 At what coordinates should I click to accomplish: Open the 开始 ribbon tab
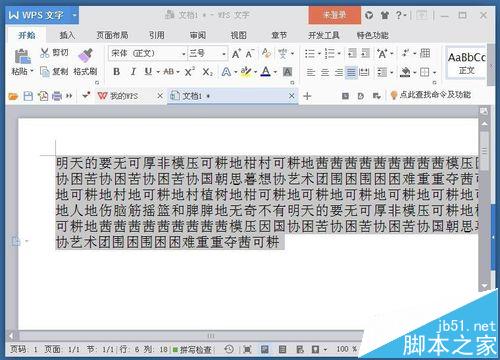[x=27, y=35]
